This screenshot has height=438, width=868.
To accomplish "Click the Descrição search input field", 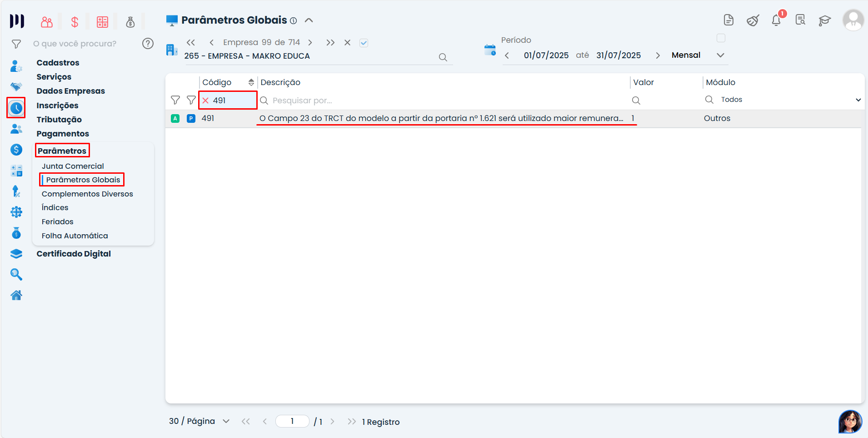I will coord(445,101).
